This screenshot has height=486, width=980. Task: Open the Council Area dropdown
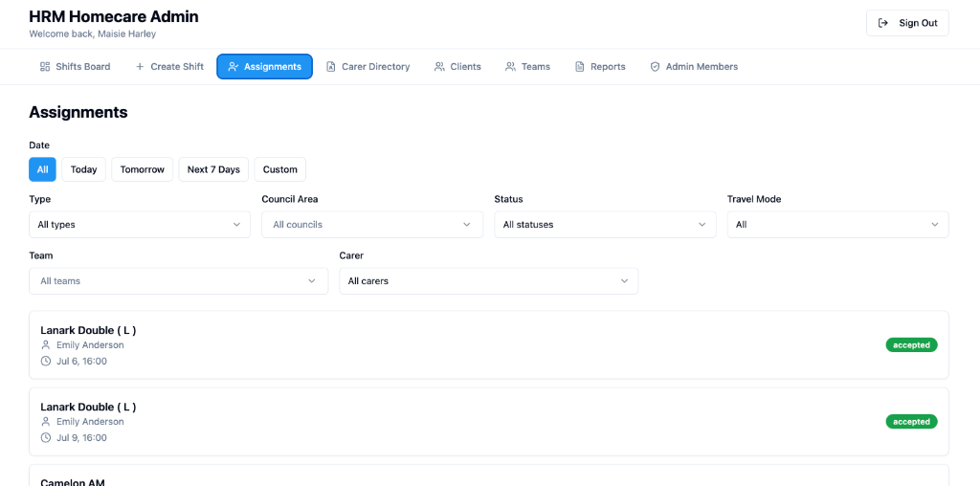pyautogui.click(x=372, y=224)
